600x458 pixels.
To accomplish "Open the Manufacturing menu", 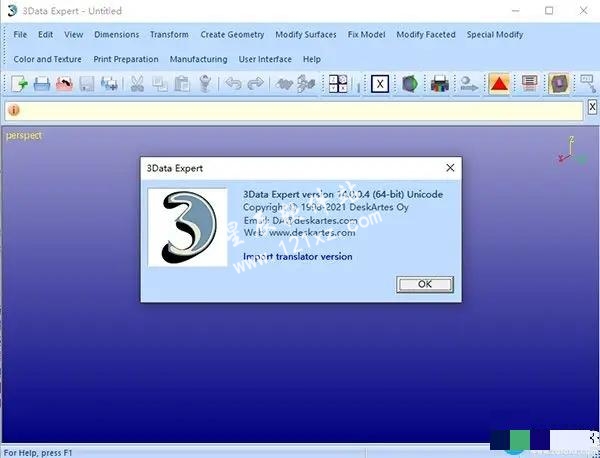I will (x=198, y=59).
